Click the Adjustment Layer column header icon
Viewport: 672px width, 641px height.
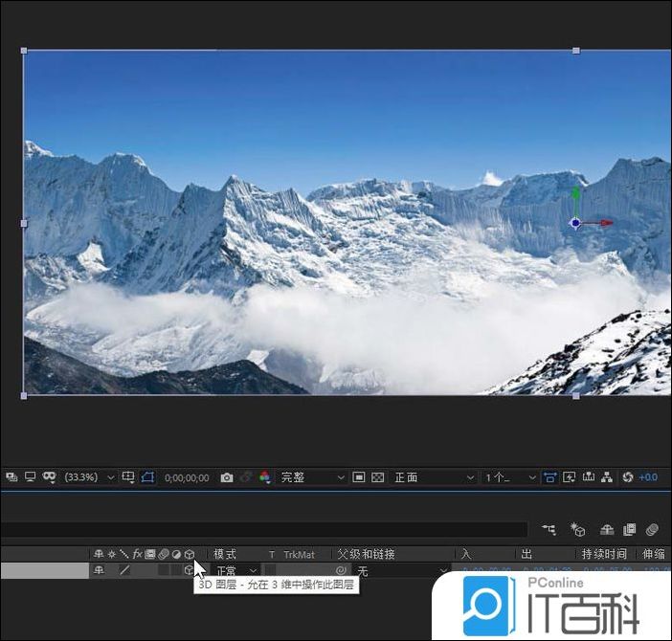pos(176,555)
